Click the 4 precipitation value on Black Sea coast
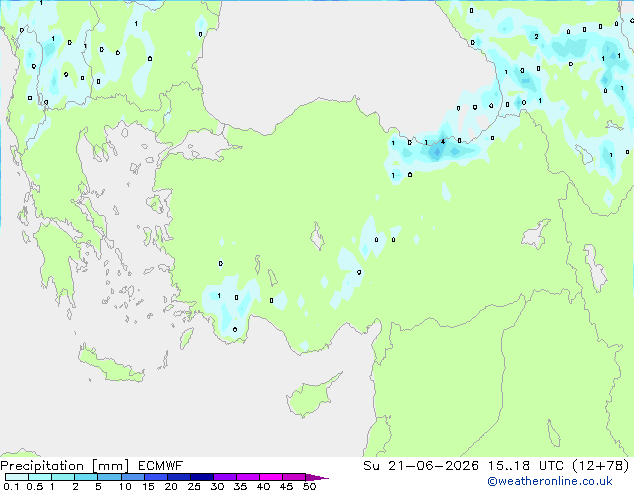Screen dimensions: 634x490 pos(443,142)
